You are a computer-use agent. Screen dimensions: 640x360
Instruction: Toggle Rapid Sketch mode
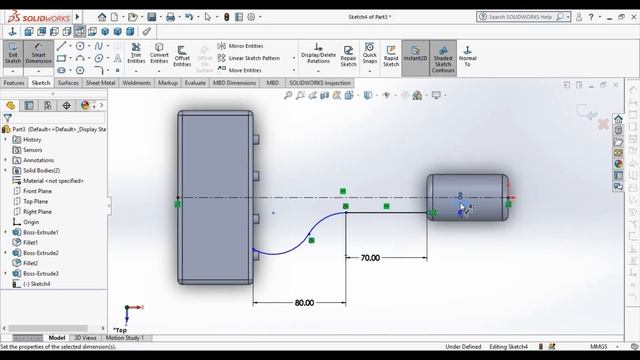point(391,56)
